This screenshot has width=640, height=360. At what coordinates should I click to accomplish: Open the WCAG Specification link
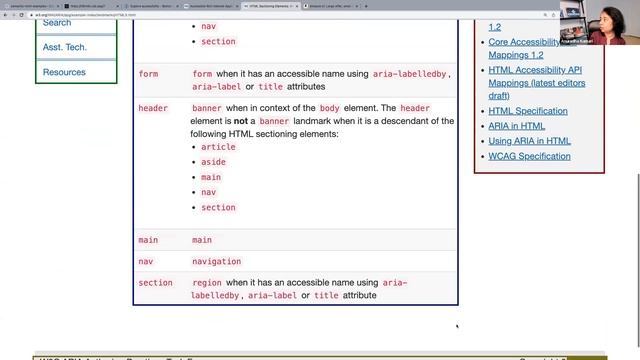pyautogui.click(x=529, y=156)
